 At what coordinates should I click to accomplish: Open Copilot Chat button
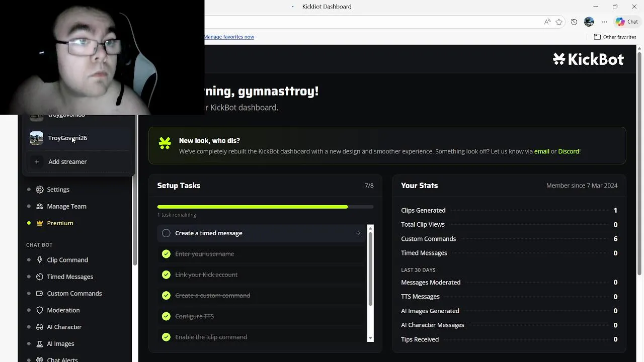(x=627, y=22)
